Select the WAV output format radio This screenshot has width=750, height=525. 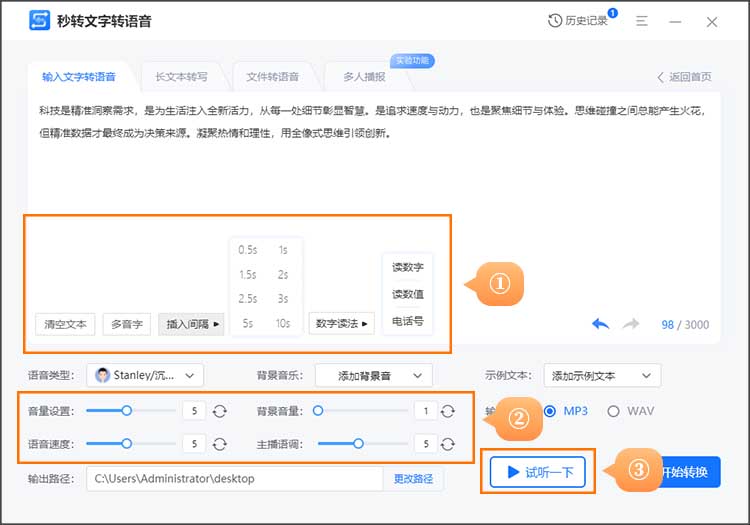613,411
